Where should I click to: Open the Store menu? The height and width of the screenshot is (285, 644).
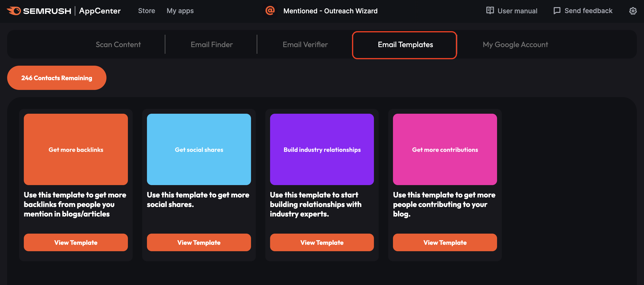(x=146, y=10)
